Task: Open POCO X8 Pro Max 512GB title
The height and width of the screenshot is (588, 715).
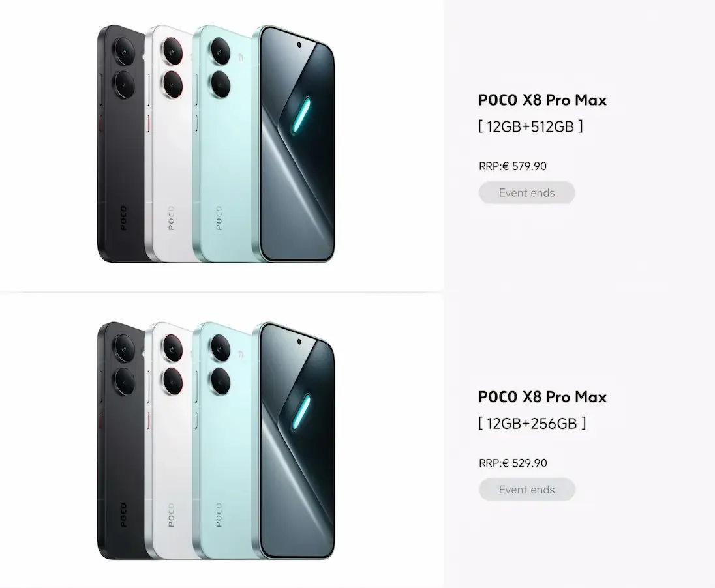Action: 542,100
